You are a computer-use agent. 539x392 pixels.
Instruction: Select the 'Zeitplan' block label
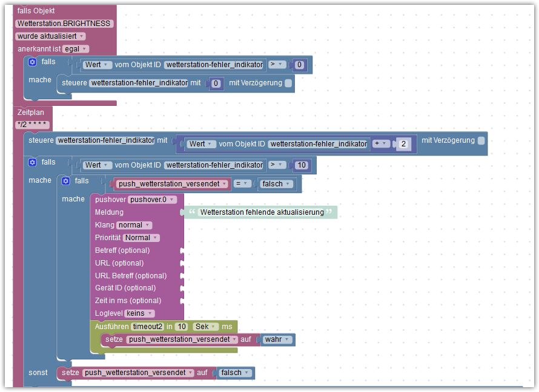point(31,113)
